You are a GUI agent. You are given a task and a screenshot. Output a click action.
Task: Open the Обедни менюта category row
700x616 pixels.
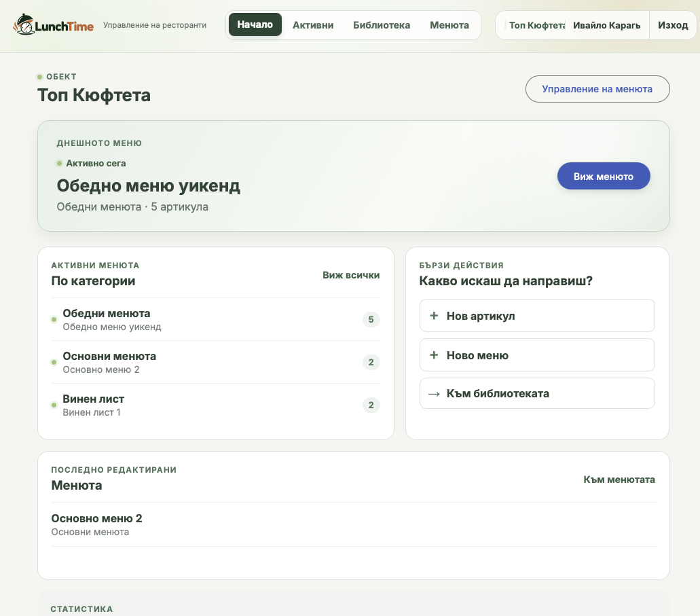pos(216,319)
